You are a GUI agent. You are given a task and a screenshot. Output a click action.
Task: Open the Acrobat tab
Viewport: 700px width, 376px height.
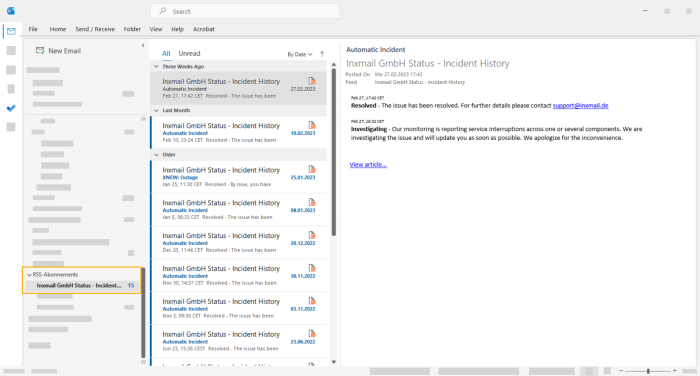(204, 29)
